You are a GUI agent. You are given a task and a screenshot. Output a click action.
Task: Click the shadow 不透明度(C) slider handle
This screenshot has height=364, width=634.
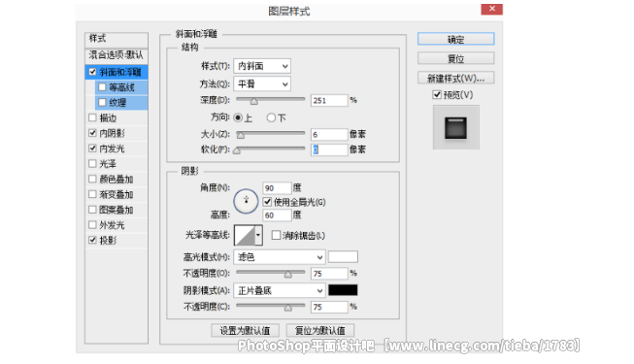click(288, 309)
